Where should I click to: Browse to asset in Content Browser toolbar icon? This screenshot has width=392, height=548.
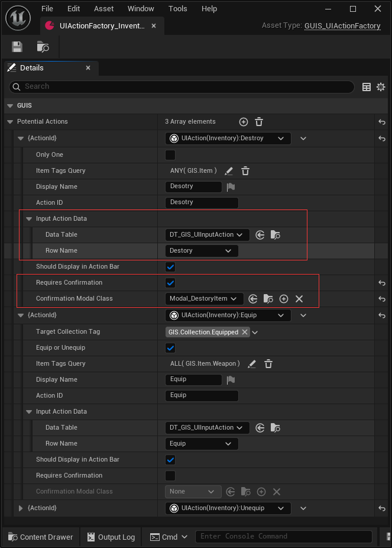(43, 47)
